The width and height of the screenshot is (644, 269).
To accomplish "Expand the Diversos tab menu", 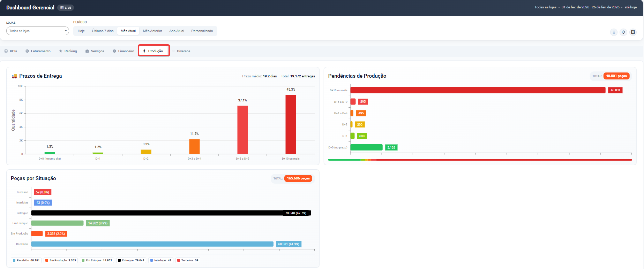I will pyautogui.click(x=181, y=51).
